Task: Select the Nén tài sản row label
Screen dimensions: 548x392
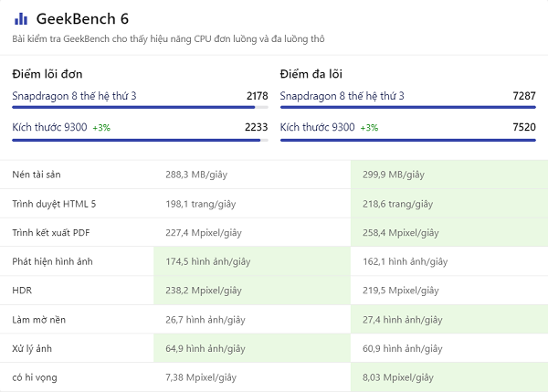Action: [x=37, y=175]
